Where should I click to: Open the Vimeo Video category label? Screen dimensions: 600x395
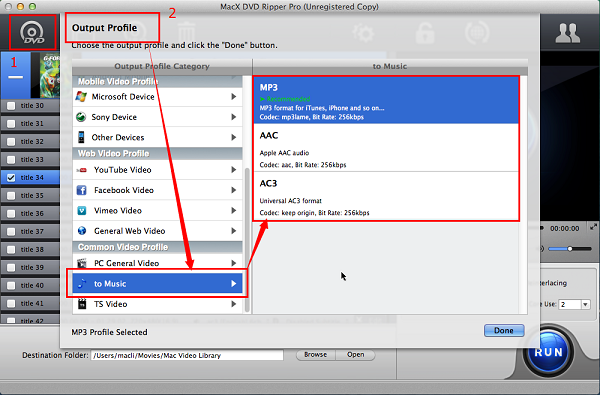coord(118,211)
